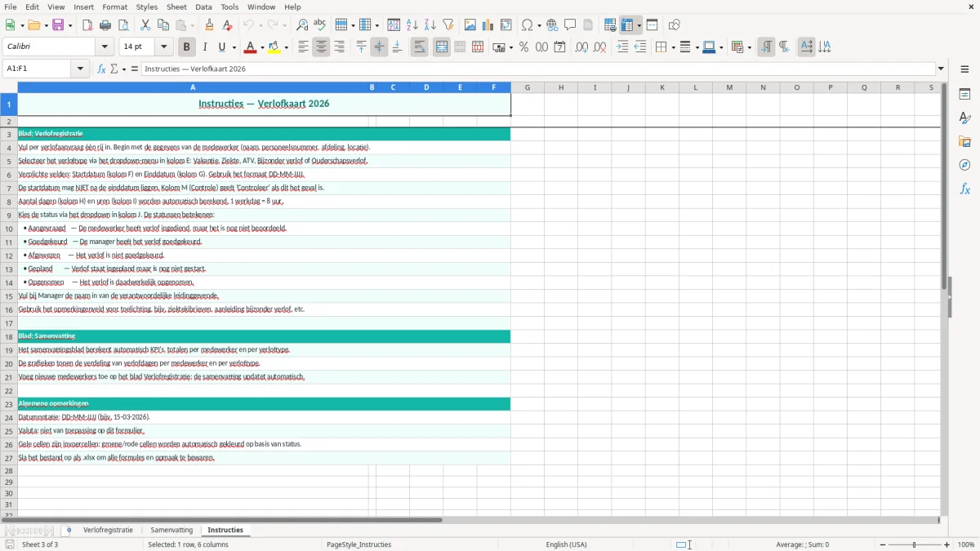Click the zoom in plus button

947,544
